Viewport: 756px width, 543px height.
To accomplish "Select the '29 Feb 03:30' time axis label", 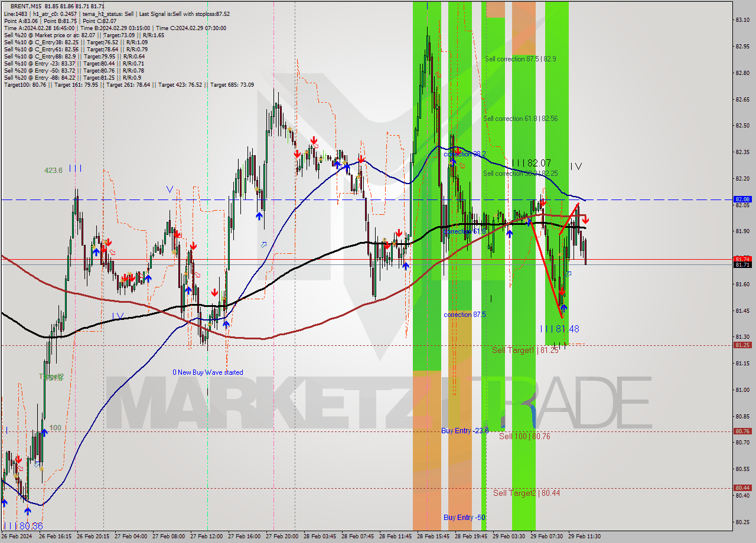I will coord(509,537).
